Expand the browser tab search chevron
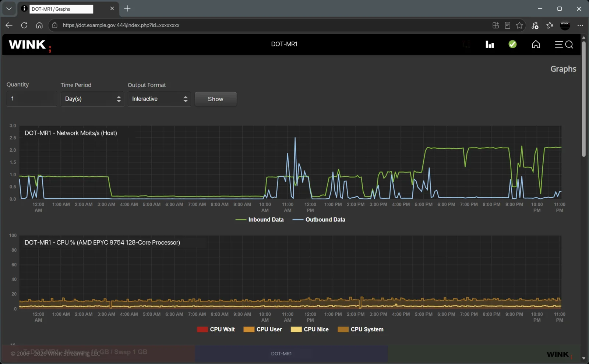This screenshot has width=589, height=364. 9,8
